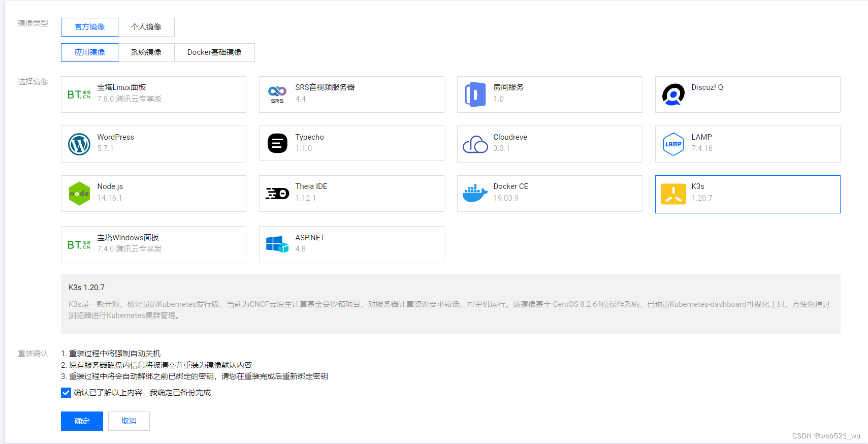Click Cloudreve version '3.3.1' text
Image resolution: width=868 pixels, height=444 pixels.
pyautogui.click(x=501, y=148)
